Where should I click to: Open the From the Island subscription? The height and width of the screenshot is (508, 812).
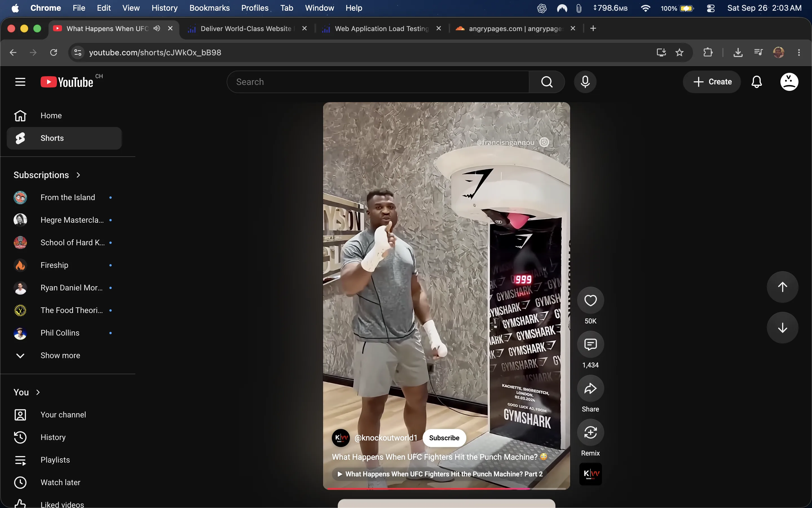click(64, 198)
